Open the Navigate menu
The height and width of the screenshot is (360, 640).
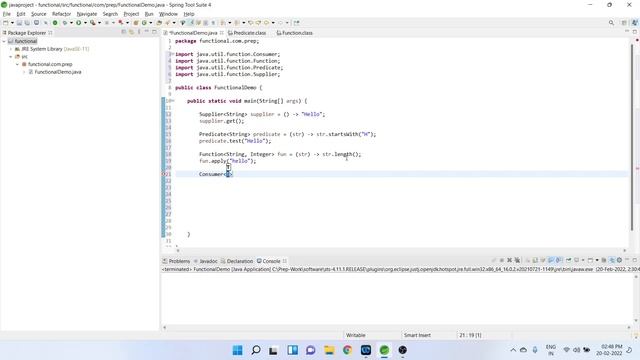[87, 14]
